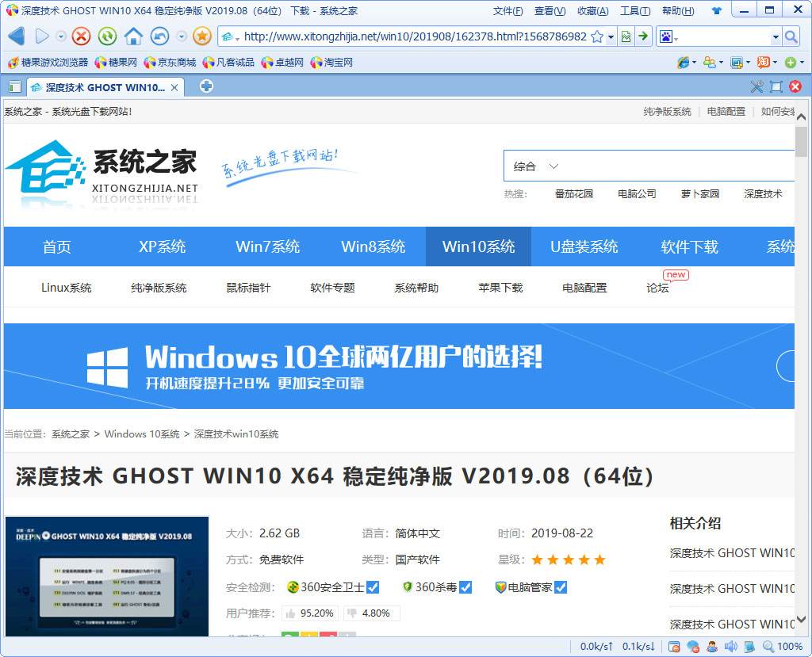Click the monitor screen icon in toolbar
812x657 pixels.
click(x=737, y=63)
